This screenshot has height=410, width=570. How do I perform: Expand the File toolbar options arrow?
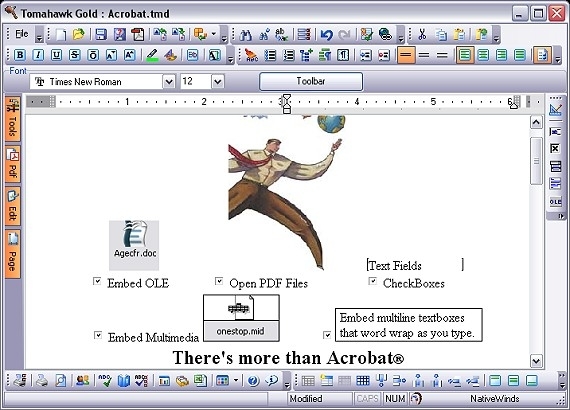[x=39, y=35]
